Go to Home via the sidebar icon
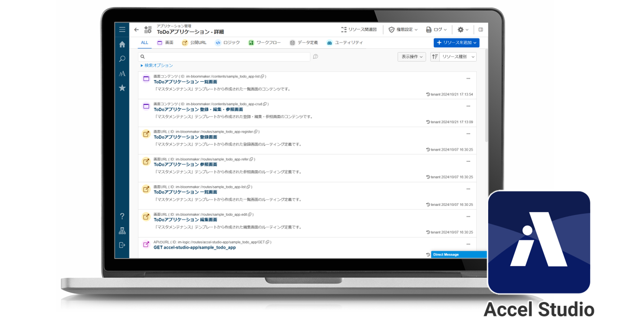 pyautogui.click(x=122, y=44)
